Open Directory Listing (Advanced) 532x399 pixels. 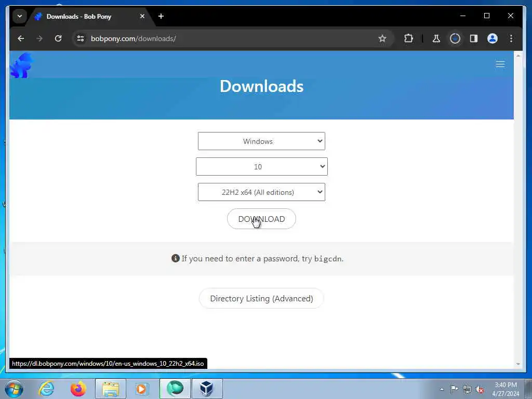click(261, 298)
